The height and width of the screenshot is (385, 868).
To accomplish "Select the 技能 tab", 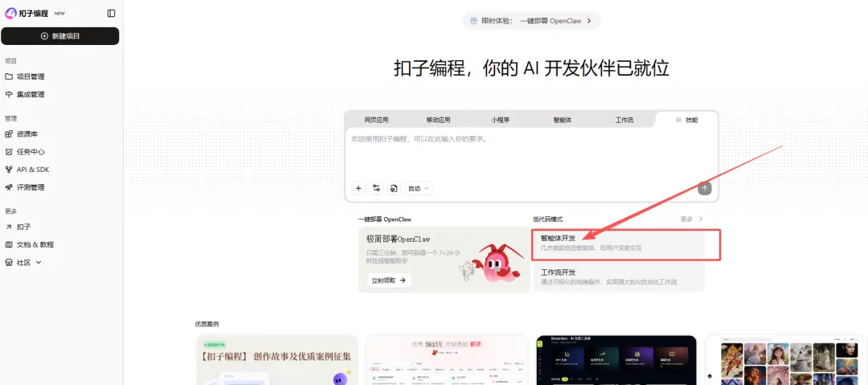I will point(686,120).
